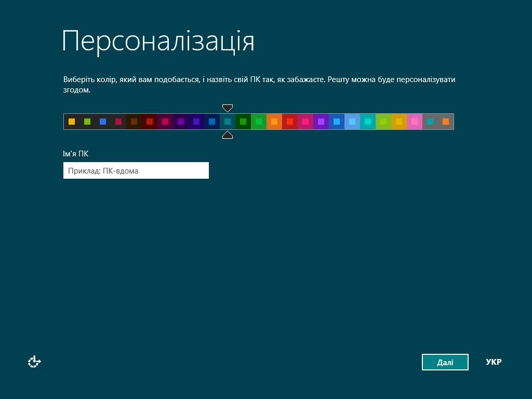
Task: Pick the bright red swatch on red background
Action: click(x=290, y=122)
